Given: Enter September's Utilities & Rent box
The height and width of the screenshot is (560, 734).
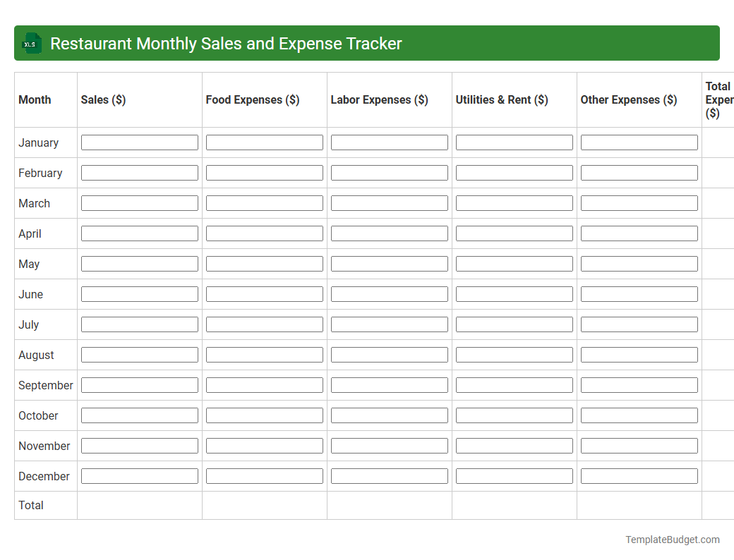Looking at the screenshot, I should [x=514, y=384].
